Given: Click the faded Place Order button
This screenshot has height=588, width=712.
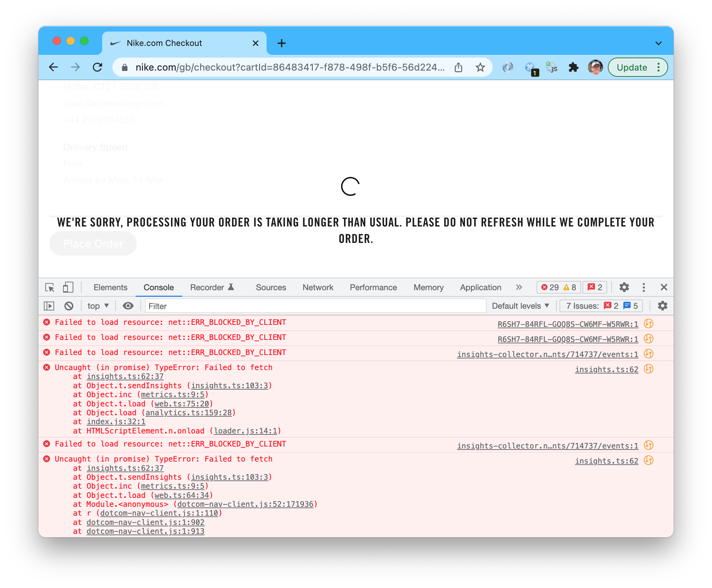Looking at the screenshot, I should coord(93,243).
